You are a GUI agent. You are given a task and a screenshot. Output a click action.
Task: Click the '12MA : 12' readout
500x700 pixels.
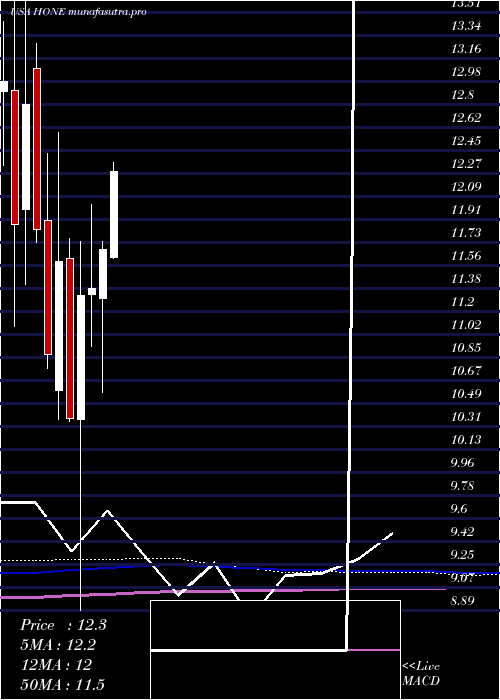[x=56, y=664]
